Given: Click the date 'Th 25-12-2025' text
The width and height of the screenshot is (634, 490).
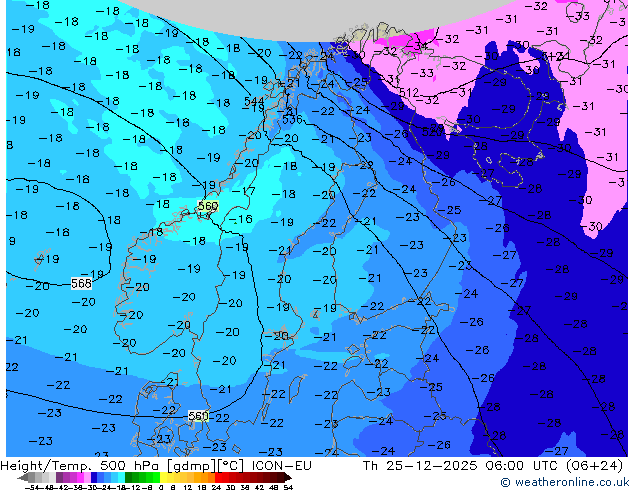Looking at the screenshot, I should [420, 466].
